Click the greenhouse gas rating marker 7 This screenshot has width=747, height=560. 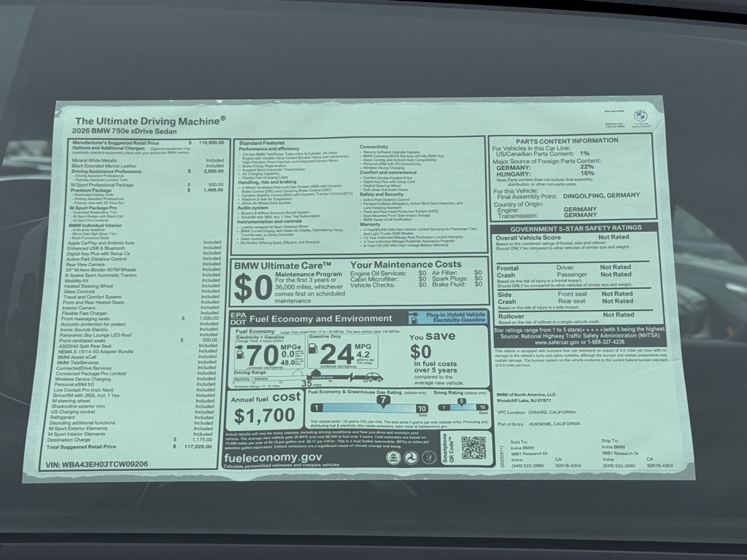382,400
